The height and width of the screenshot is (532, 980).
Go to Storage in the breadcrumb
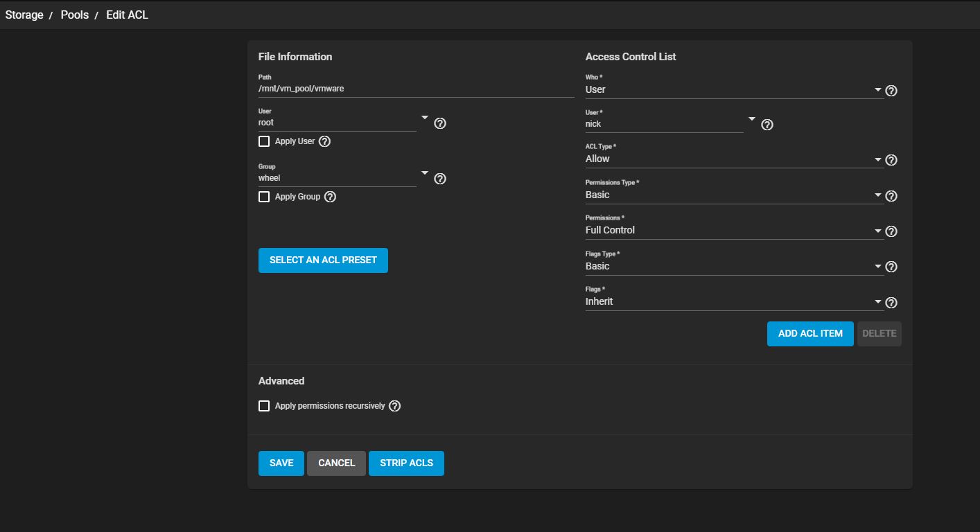pyautogui.click(x=24, y=15)
